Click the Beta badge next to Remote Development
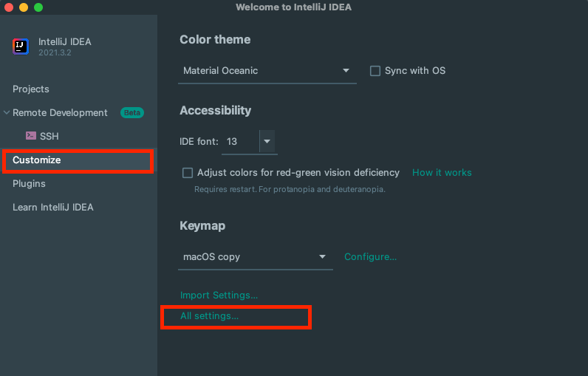This screenshot has height=376, width=588. point(132,113)
